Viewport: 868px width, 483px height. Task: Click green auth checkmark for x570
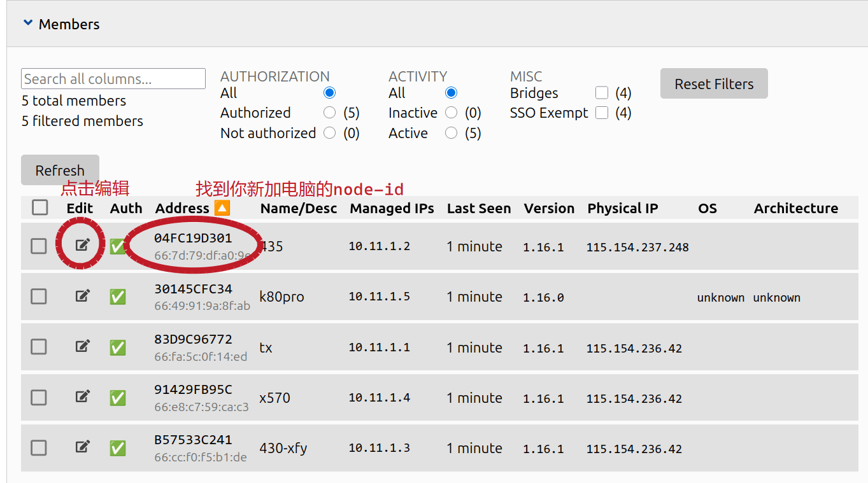pos(118,398)
